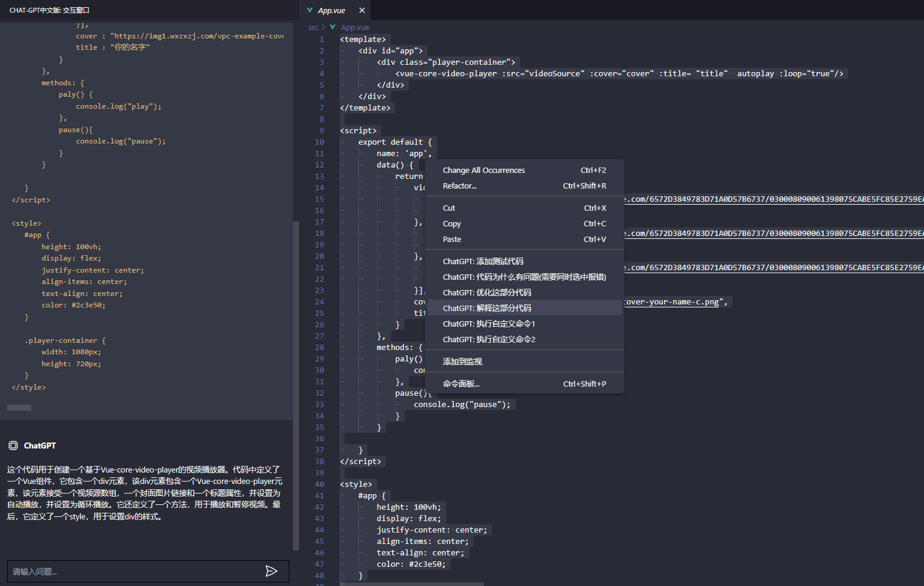Click 'height: 100vh;' on editor line 42
The image size is (924, 586).
(x=409, y=507)
